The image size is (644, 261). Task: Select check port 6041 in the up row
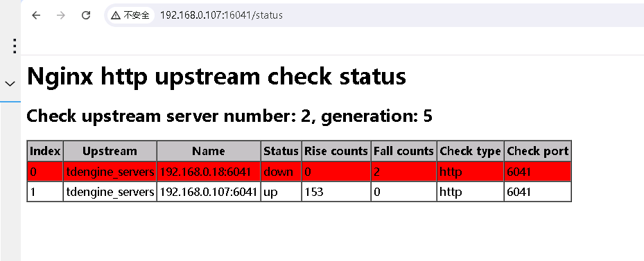(x=538, y=192)
